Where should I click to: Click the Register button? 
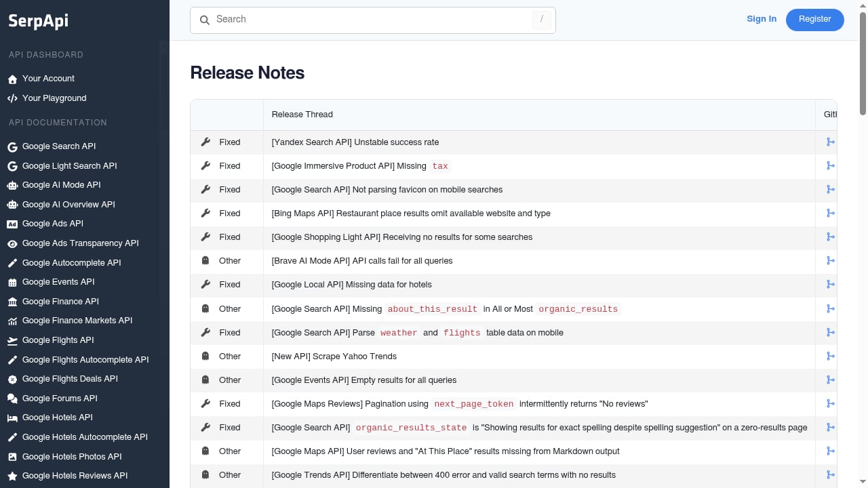815,20
